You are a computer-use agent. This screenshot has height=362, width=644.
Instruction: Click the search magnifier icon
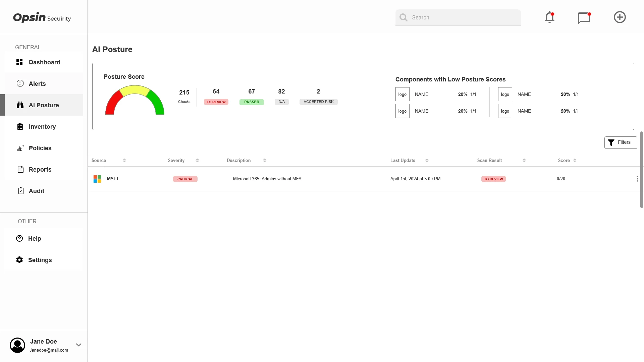point(404,17)
